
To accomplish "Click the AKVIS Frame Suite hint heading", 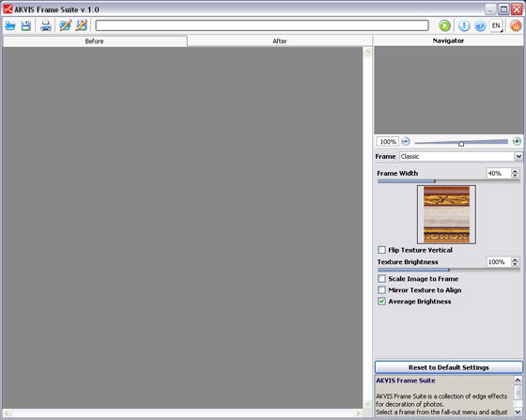I will pos(406,381).
